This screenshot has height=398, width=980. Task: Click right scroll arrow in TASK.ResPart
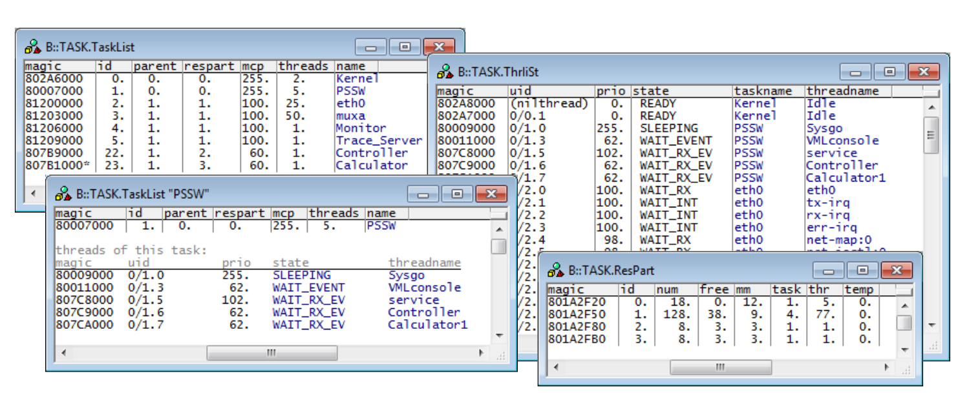886,368
